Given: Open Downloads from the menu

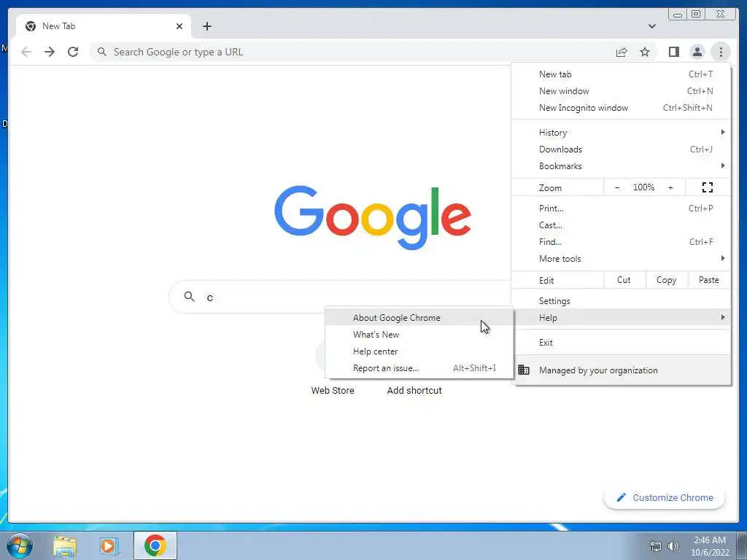Looking at the screenshot, I should [x=621, y=149].
